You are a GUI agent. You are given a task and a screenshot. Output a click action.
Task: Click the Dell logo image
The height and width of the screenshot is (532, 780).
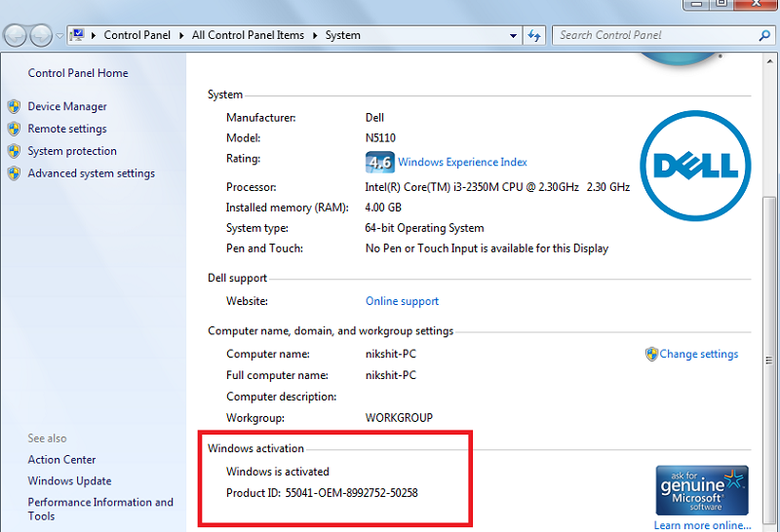(x=695, y=166)
